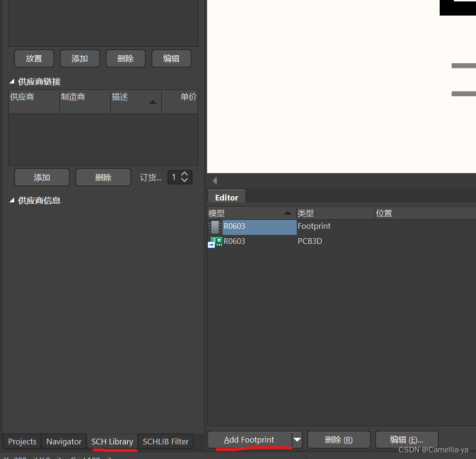Open the Navigator panel tab
This screenshot has height=459, width=476.
(64, 442)
